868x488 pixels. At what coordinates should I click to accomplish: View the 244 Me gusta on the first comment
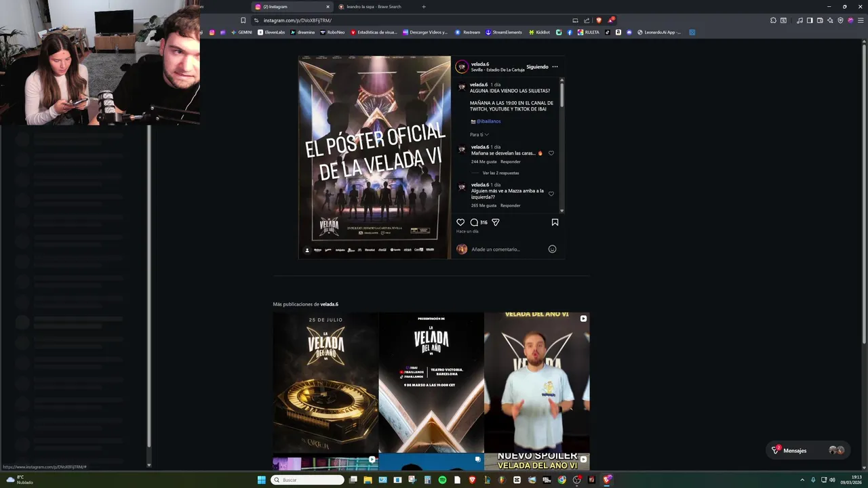484,162
